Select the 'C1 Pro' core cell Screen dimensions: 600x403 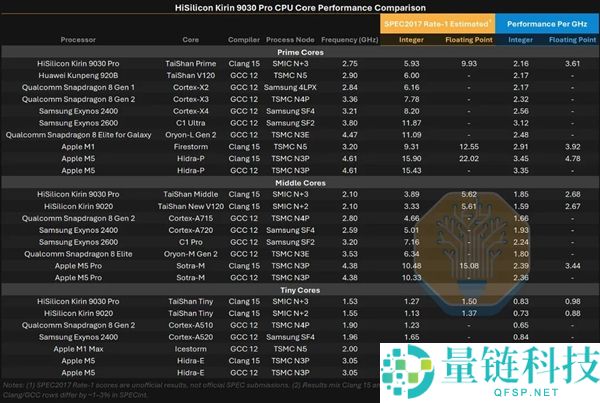point(191,242)
